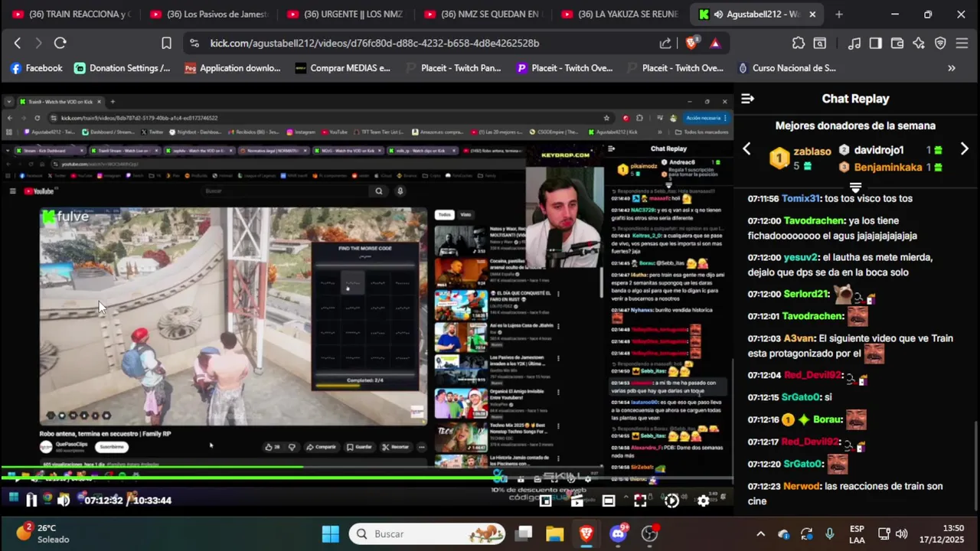Switch to the URGENTE LOS NMZ tab
980x551 pixels.
(x=346, y=14)
